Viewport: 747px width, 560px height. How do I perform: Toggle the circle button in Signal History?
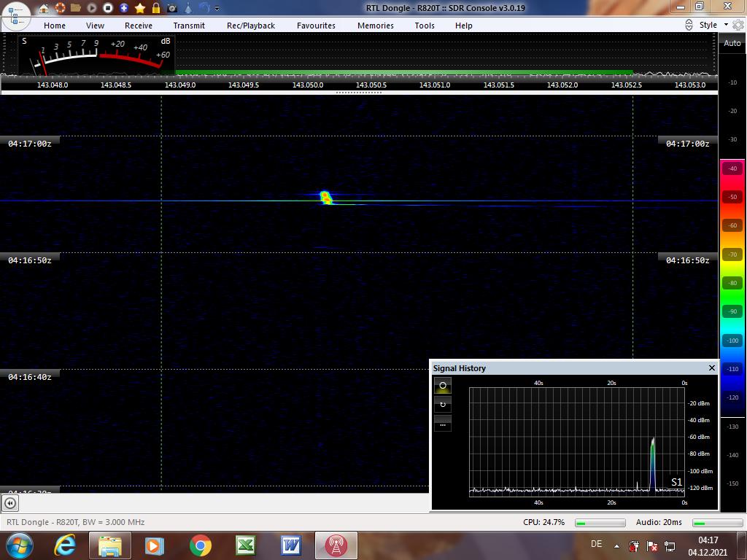(443, 385)
